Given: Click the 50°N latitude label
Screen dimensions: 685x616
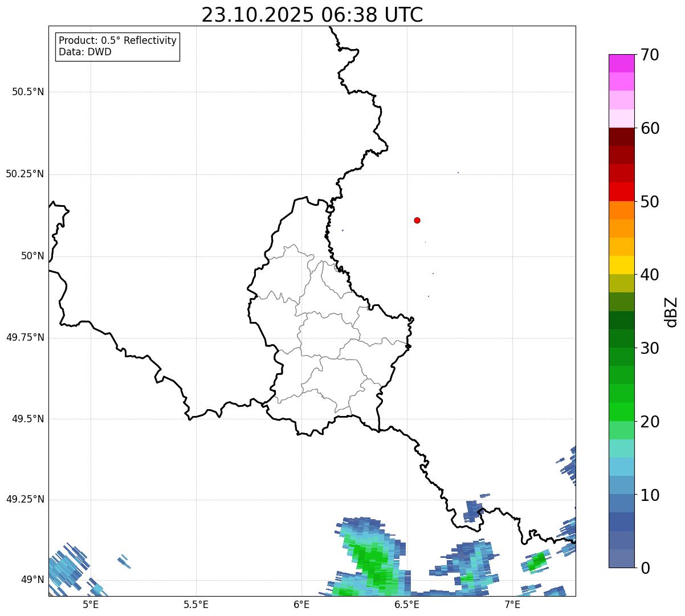Looking at the screenshot, I should click(32, 256).
